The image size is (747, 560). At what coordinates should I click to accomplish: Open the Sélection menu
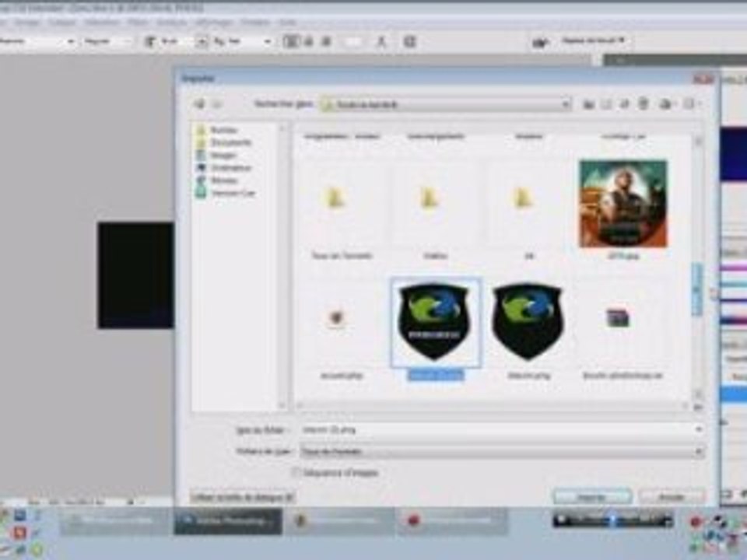103,22
